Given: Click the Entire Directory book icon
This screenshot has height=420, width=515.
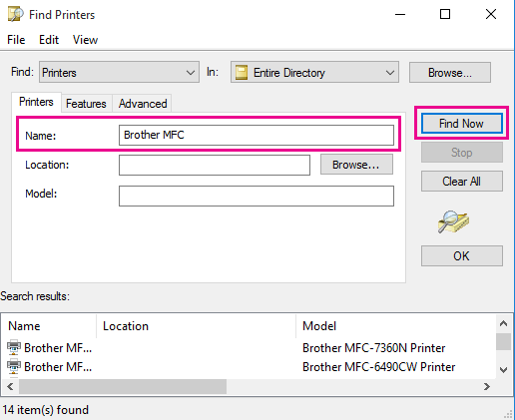Looking at the screenshot, I should coord(242,72).
